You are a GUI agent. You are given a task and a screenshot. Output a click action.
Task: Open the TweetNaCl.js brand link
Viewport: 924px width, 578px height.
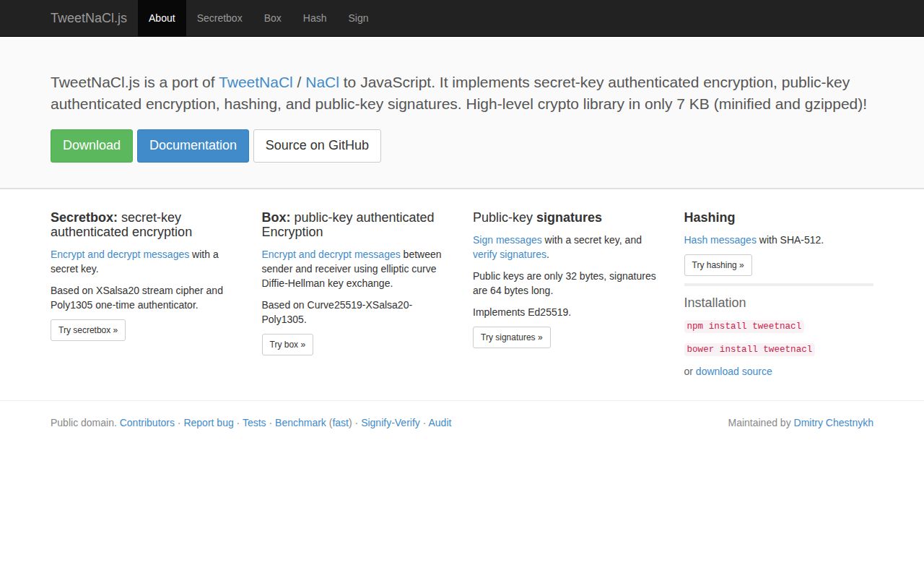pos(89,18)
